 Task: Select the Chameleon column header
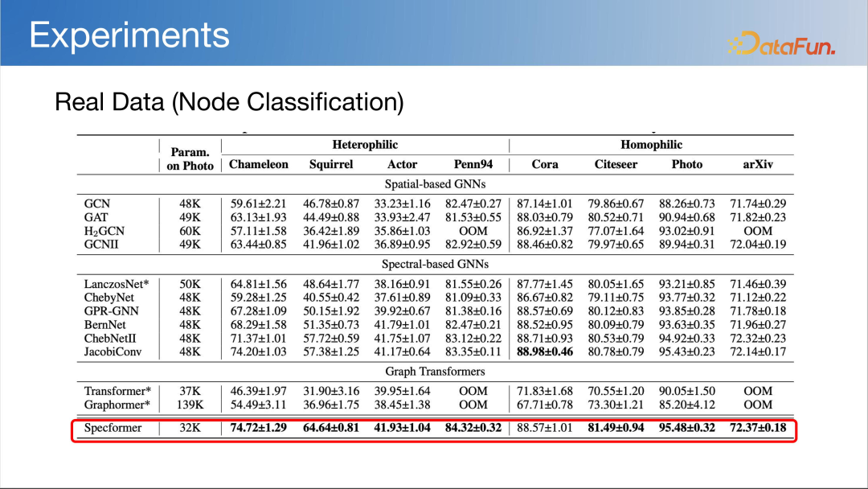(x=259, y=164)
